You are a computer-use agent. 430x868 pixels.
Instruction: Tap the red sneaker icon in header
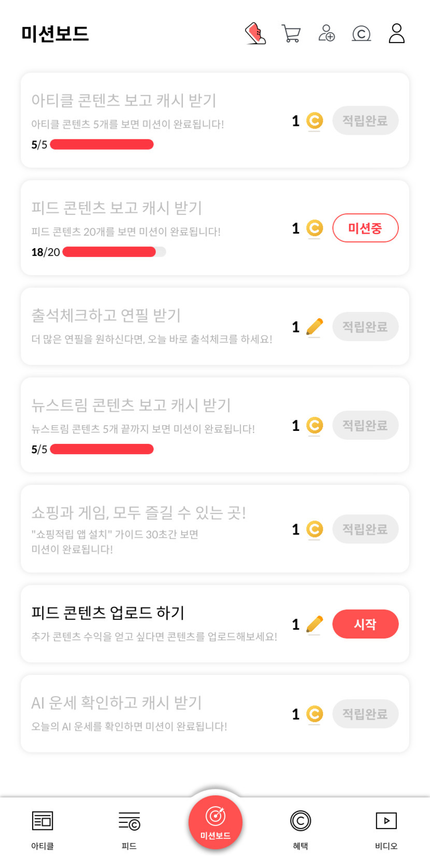(255, 34)
